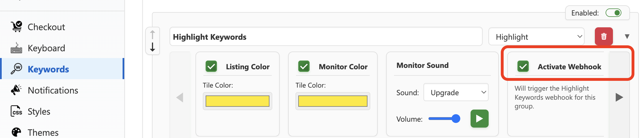Click the Highlight Keywords name field
Image resolution: width=644 pixels, height=138 pixels.
coord(326,37)
